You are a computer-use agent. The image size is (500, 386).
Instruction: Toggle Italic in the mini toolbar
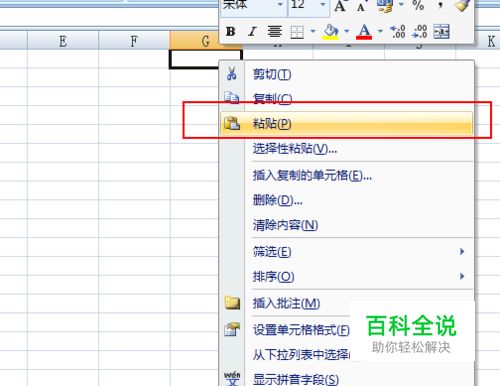252,32
